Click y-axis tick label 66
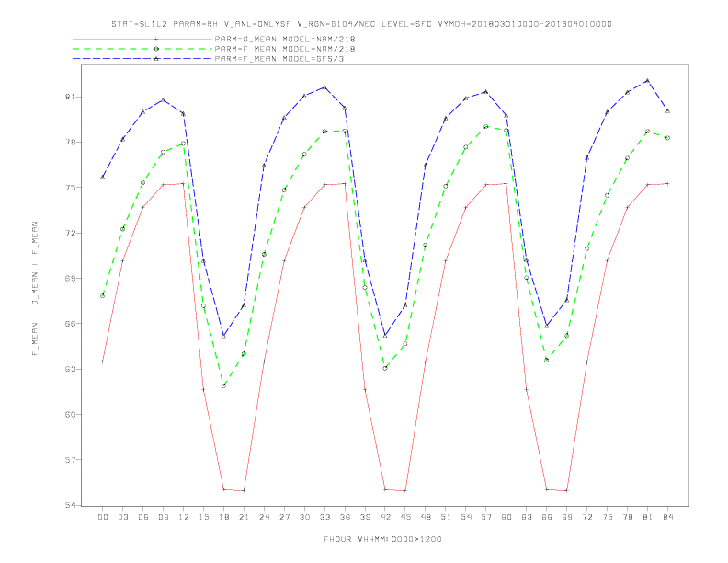 click(70, 324)
